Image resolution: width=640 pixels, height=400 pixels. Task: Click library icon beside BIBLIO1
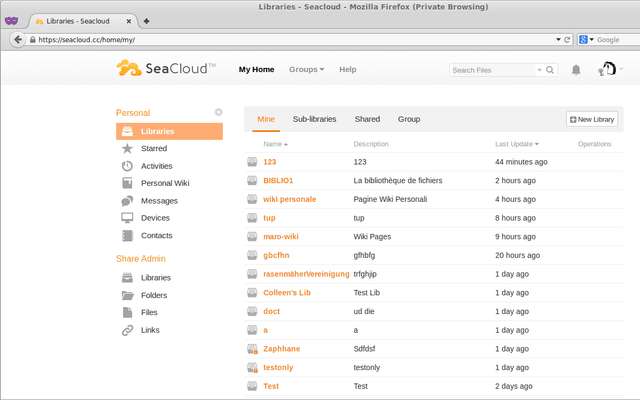252,180
